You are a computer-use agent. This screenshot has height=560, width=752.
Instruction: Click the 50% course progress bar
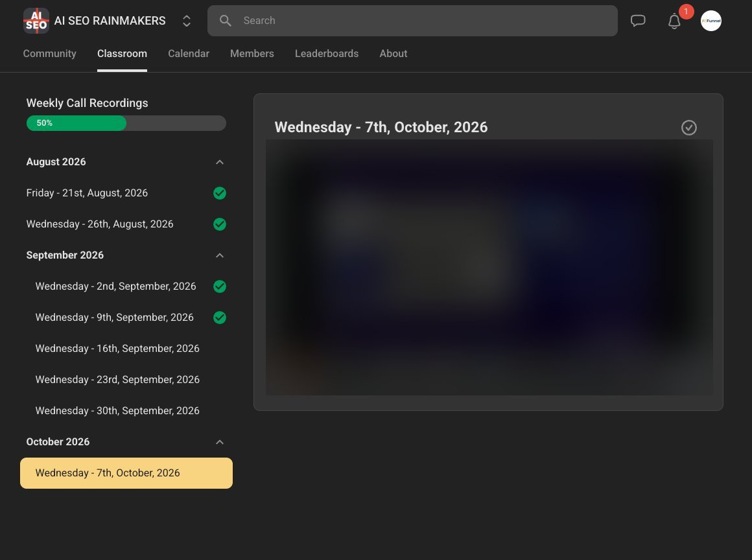[126, 123]
